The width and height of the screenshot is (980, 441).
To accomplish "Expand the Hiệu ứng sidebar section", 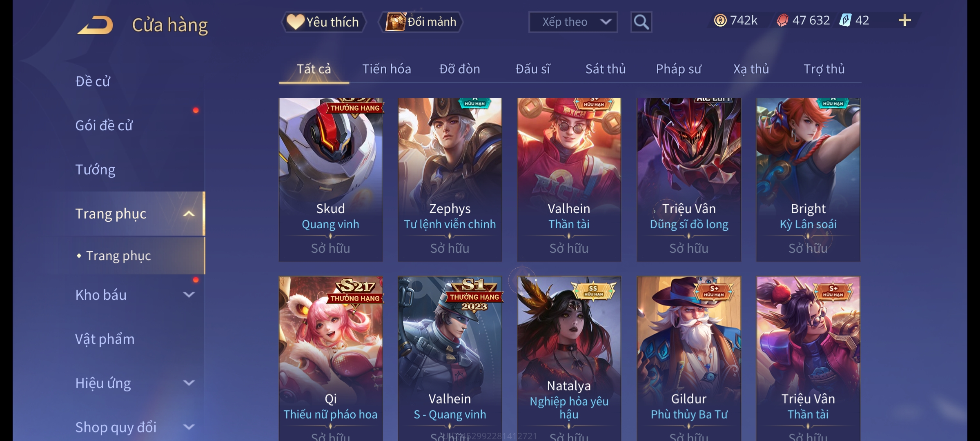I will coord(189,383).
